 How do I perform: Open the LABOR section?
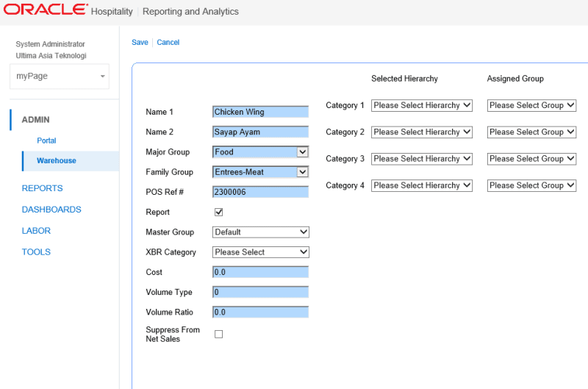click(x=36, y=231)
